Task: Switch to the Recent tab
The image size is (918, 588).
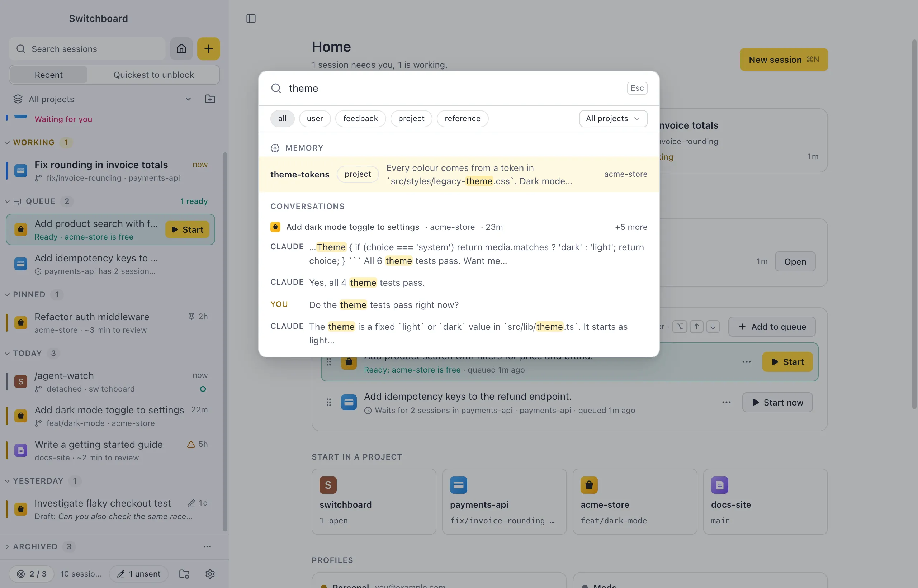Action: pyautogui.click(x=48, y=75)
